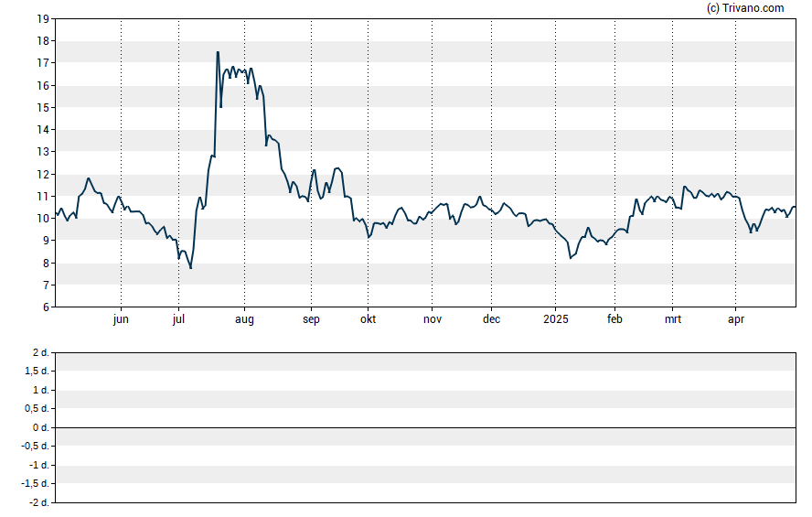Click the '-2 d.' volume axis label

coord(39,502)
